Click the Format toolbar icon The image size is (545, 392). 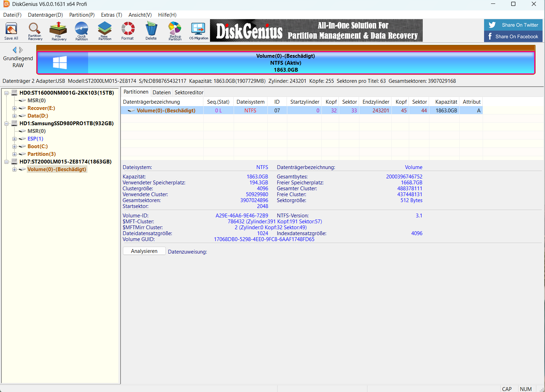point(127,31)
